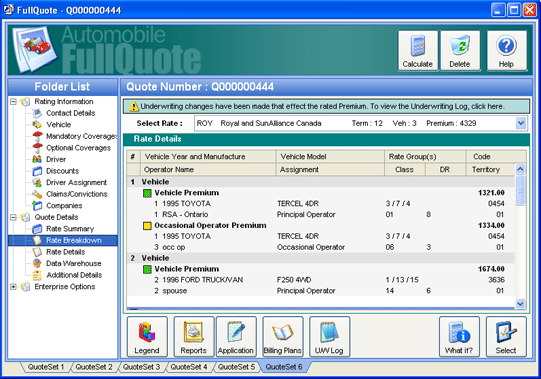Open the Select Rate dropdown arrow
The height and width of the screenshot is (379, 541).
coord(521,123)
